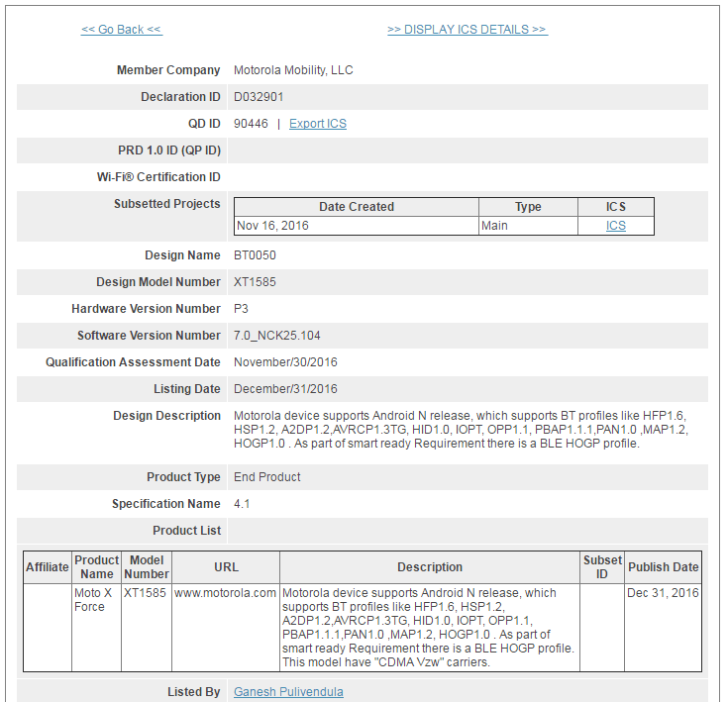The height and width of the screenshot is (702, 728).
Task: Click the 'Qualification Assessment Date' label
Action: [x=133, y=362]
